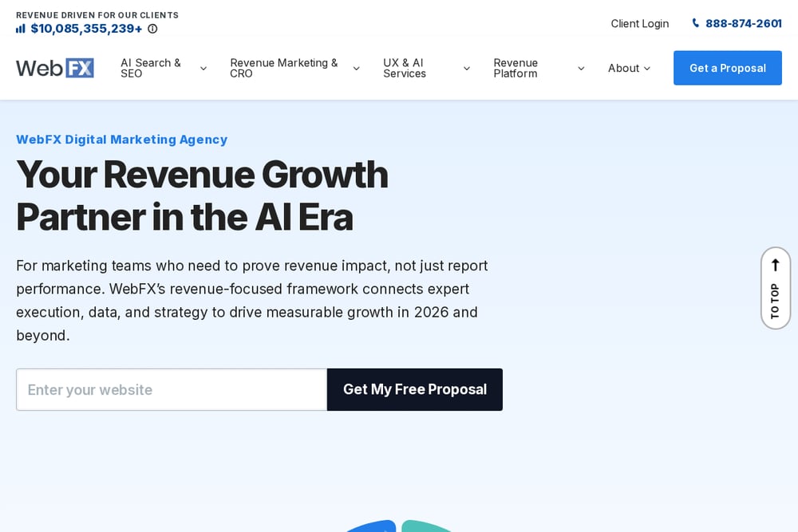Viewport: 798px width, 532px height.
Task: Expand AI Search & SEO chevron
Action: coord(203,68)
